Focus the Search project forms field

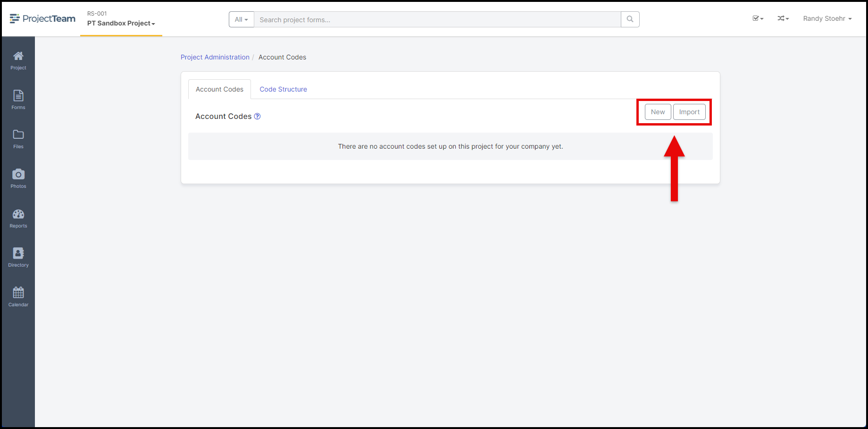pyautogui.click(x=437, y=19)
